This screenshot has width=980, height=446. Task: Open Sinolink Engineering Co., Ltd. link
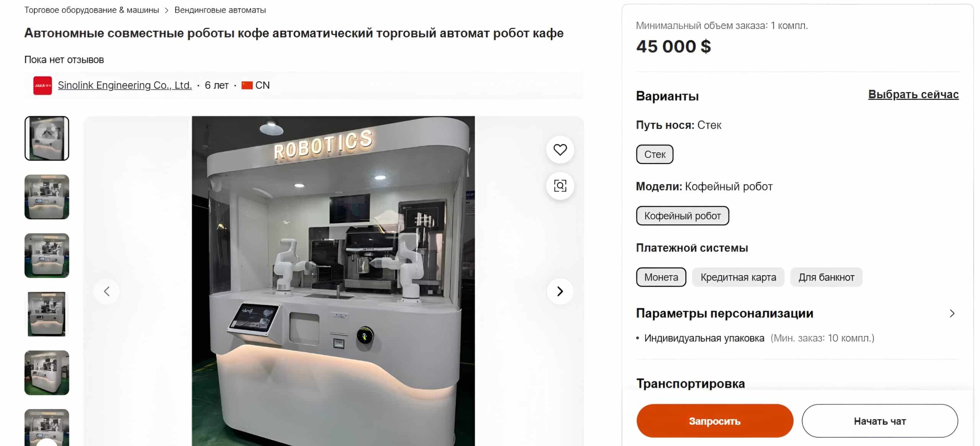point(125,85)
